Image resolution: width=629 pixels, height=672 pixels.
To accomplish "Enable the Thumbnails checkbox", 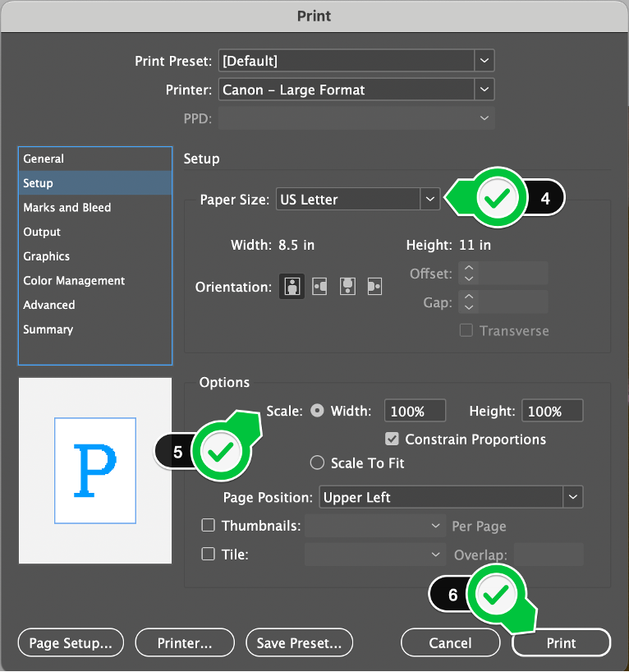I will [209, 525].
